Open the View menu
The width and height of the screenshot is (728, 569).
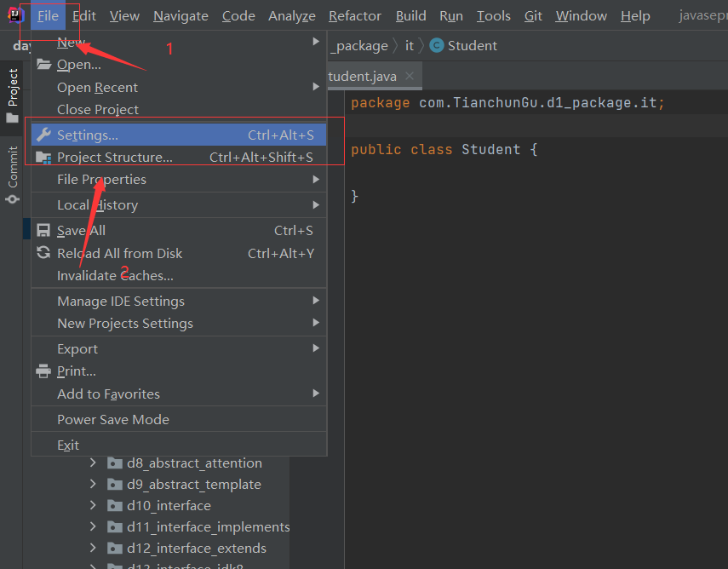[124, 16]
